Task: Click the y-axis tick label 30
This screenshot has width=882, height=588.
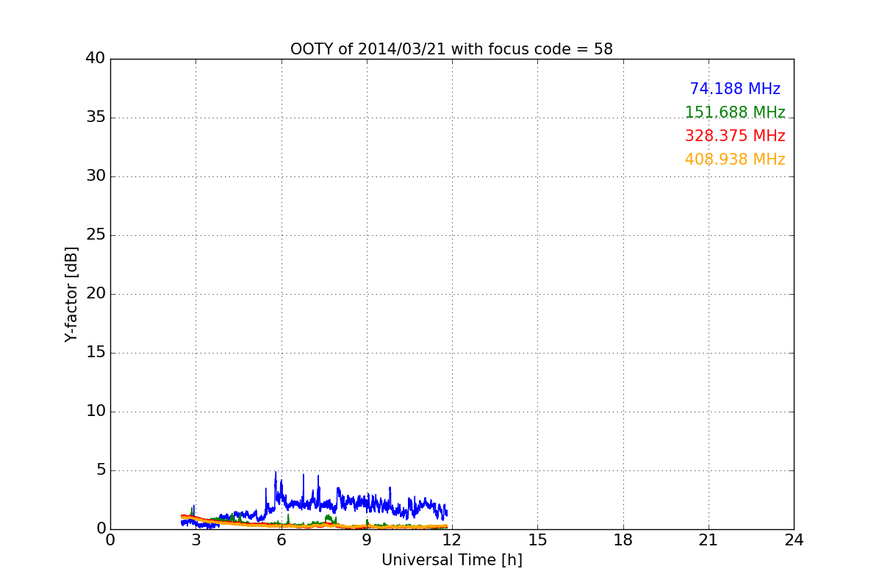Action: coord(96,176)
